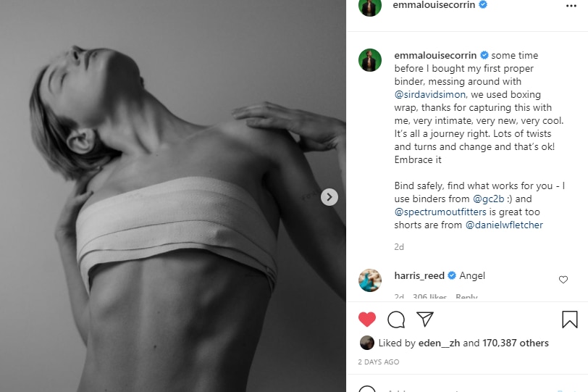Unlike the post using red heart icon
This screenshot has width=588, height=392.
click(366, 320)
